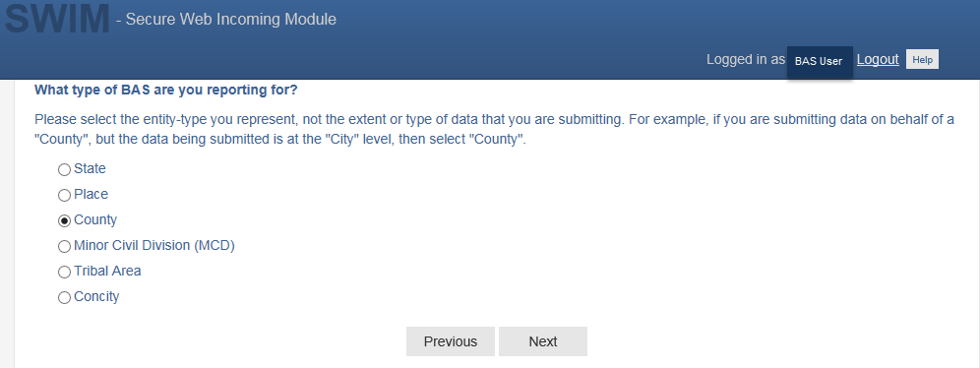980x368 pixels.
Task: Open the Help button
Action: 922,59
